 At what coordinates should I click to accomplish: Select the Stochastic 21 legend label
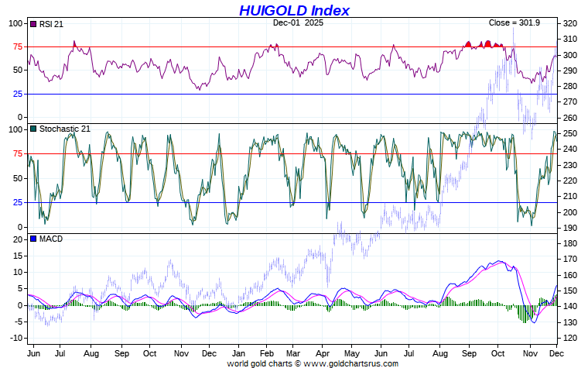64,129
